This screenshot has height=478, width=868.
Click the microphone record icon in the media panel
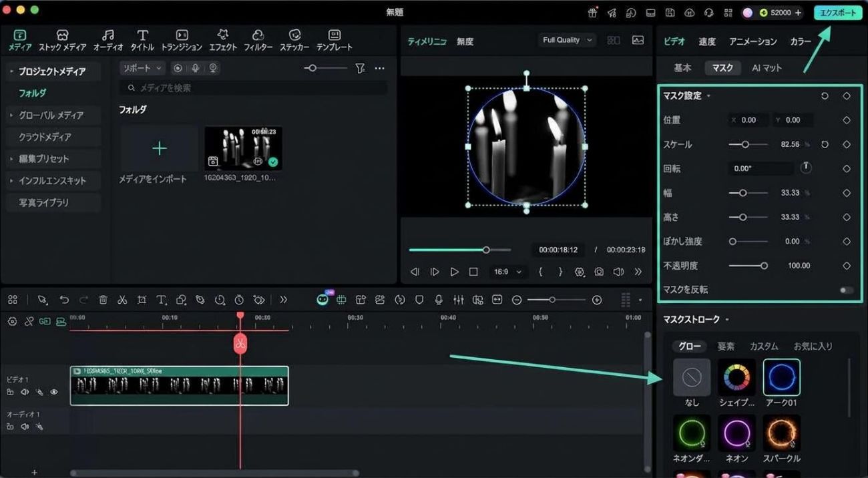(x=195, y=68)
